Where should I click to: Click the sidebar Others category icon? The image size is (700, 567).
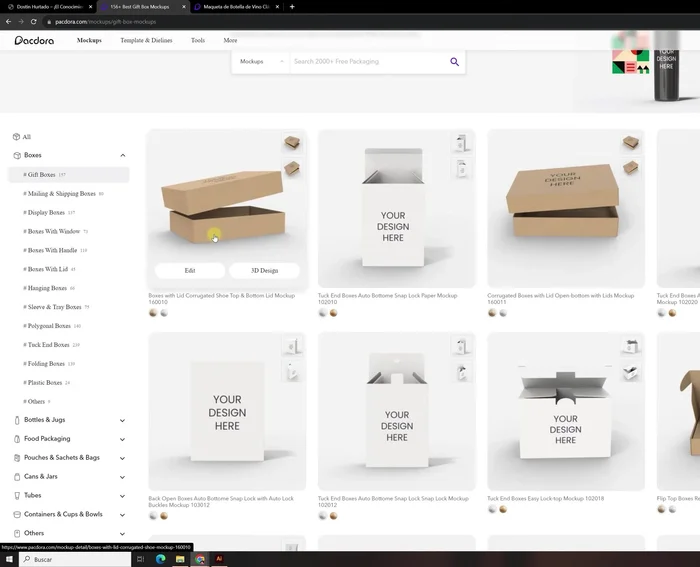(x=17, y=534)
